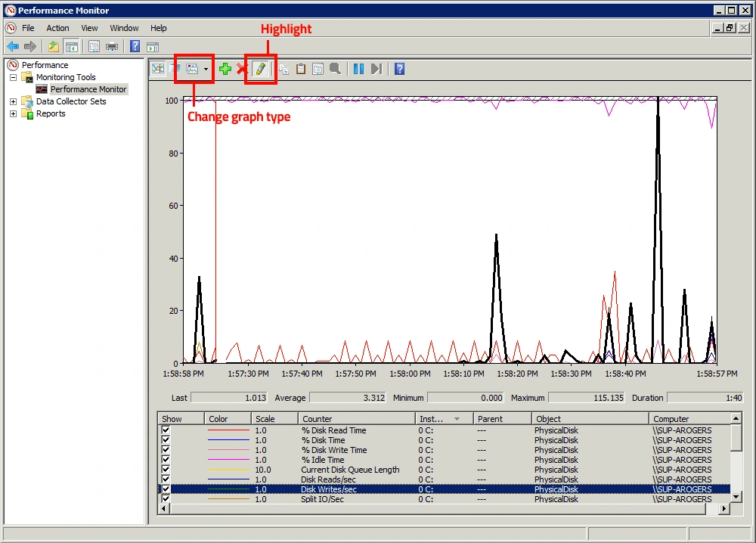Open the View menu
The image size is (756, 543).
[89, 28]
